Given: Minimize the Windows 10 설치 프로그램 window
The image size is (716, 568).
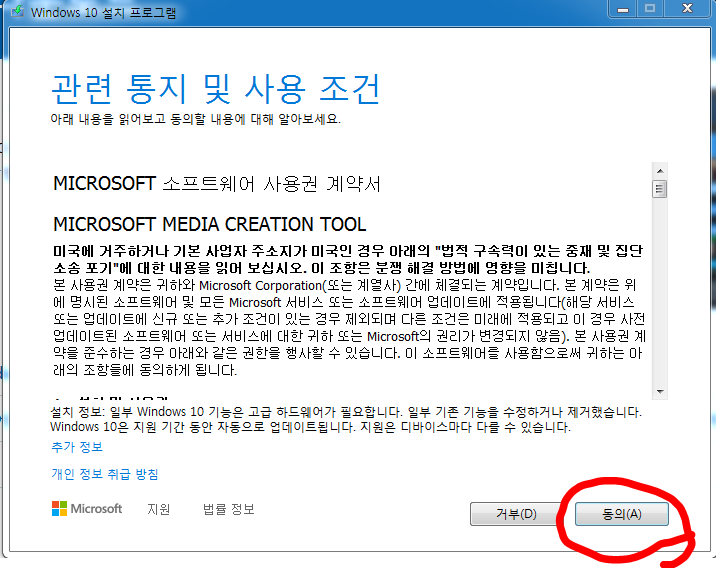Looking at the screenshot, I should click(623, 9).
